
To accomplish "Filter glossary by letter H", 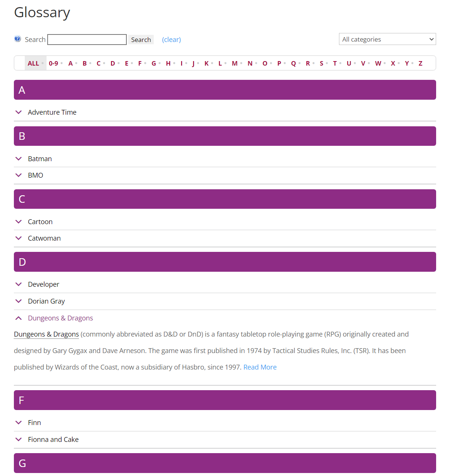I will pyautogui.click(x=168, y=63).
